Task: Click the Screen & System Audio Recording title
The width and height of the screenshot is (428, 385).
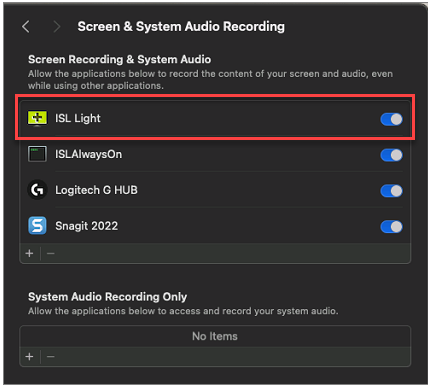Action: 181,26
